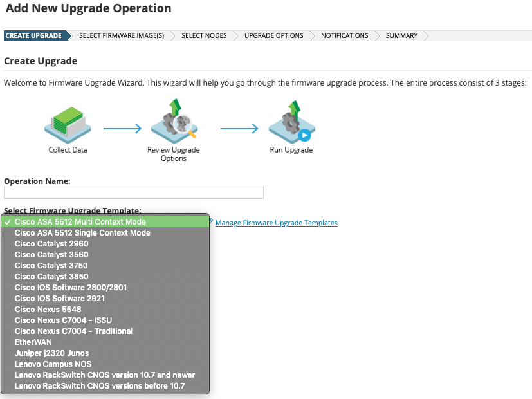Viewport: 532px width, 399px height.
Task: Select Cisco Nexus C7004 - ISSU
Action: pyautogui.click(x=105, y=320)
